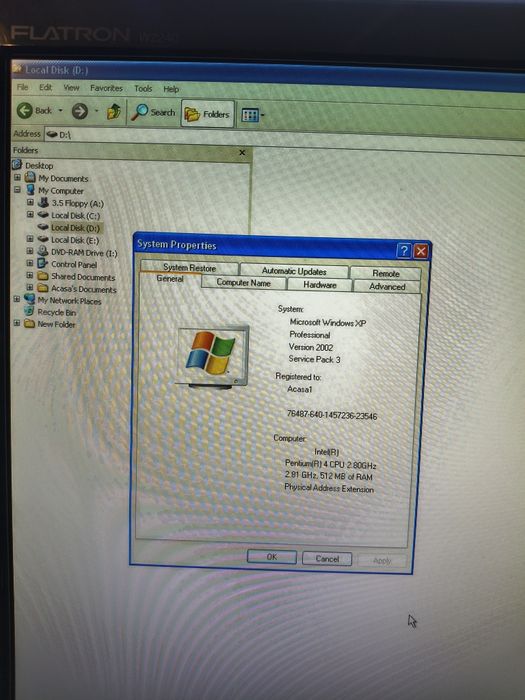Screen dimensions: 525x700
Task: Open the Views icon in toolbar
Action: pyautogui.click(x=250, y=116)
